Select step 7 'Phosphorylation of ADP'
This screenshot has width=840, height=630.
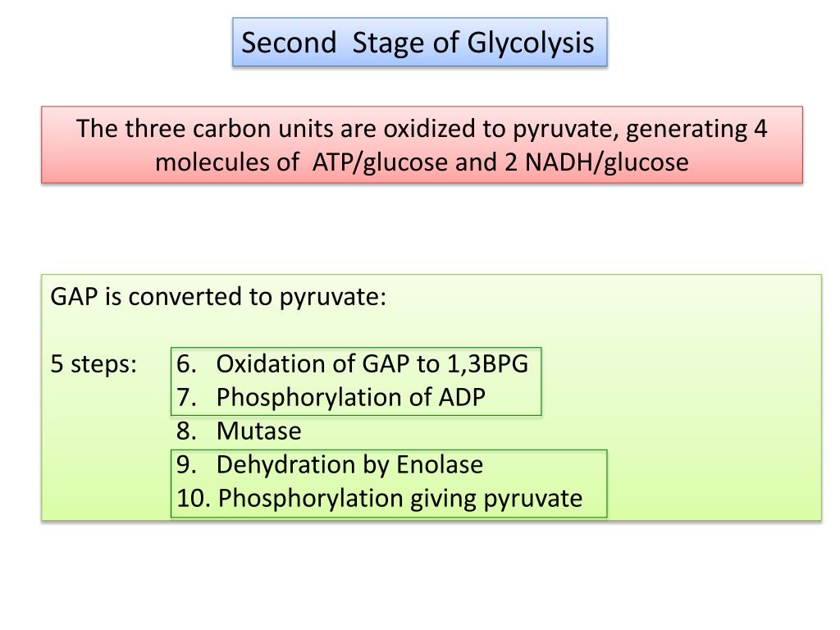point(331,398)
